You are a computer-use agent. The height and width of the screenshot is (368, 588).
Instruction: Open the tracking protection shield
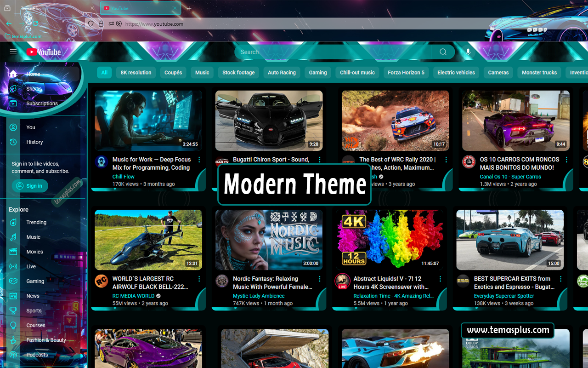pyautogui.click(x=91, y=24)
